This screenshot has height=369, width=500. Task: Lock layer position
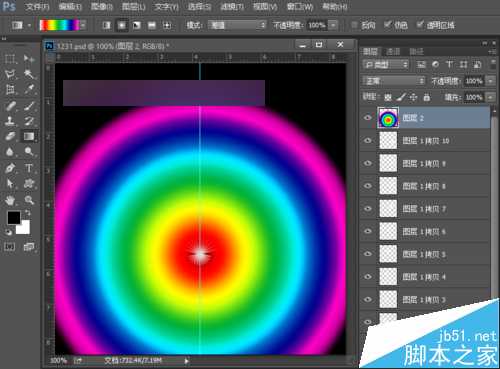coord(414,97)
